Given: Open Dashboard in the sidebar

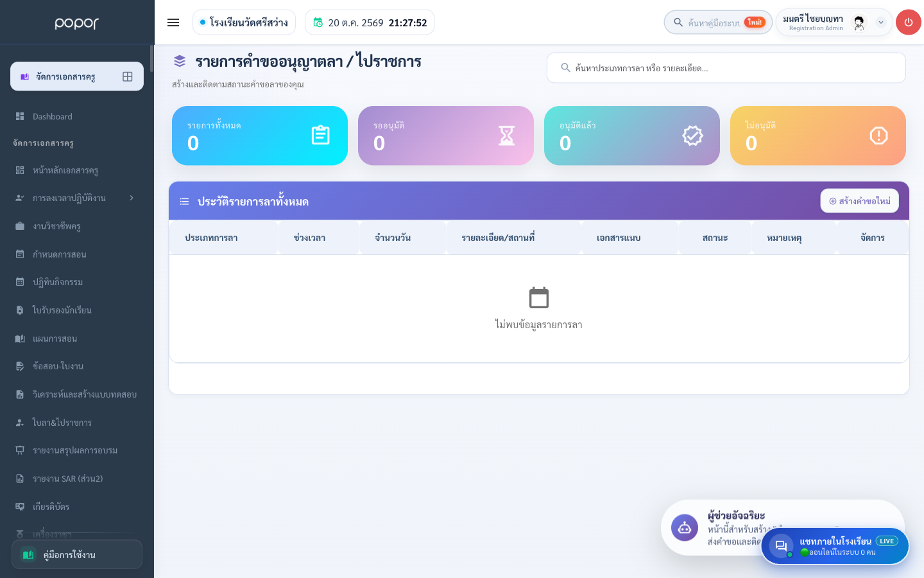Looking at the screenshot, I should click(77, 116).
